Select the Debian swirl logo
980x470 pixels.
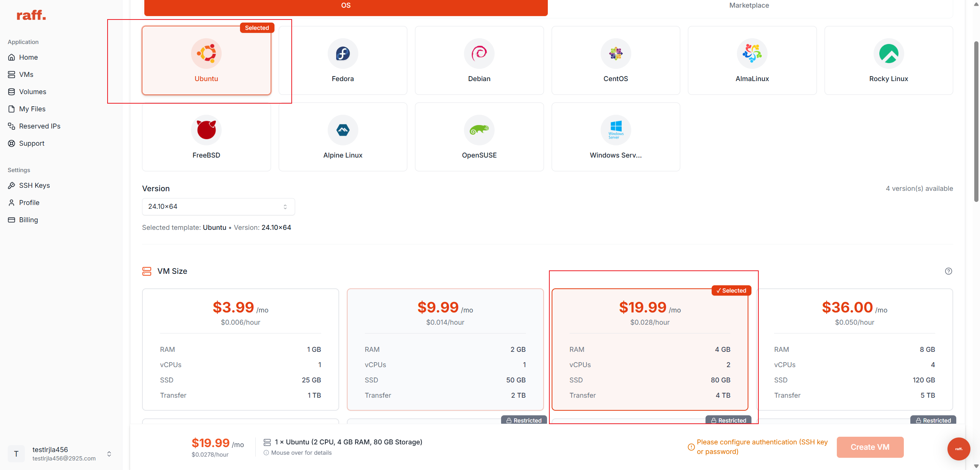click(479, 54)
